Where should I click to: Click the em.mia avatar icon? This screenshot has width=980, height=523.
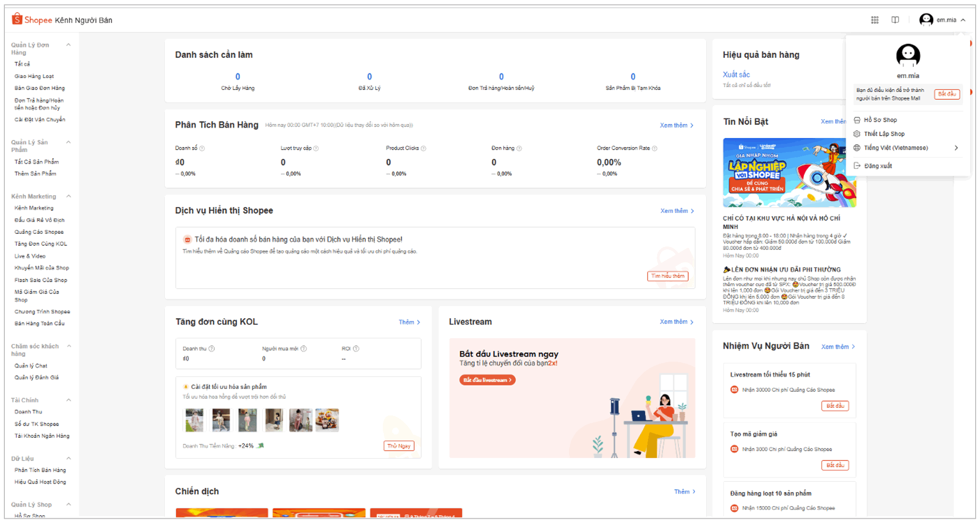point(926,20)
